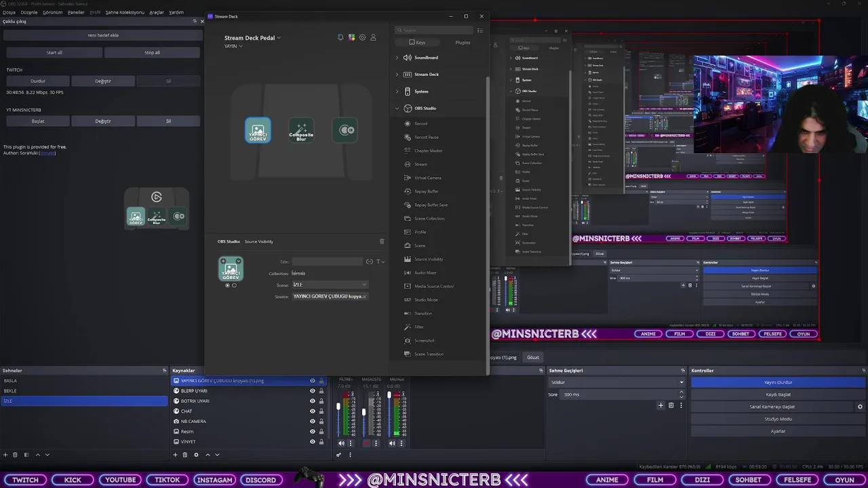Image resolution: width=868 pixels, height=488 pixels.
Task: Open the Düzenle menu
Action: click(x=29, y=12)
